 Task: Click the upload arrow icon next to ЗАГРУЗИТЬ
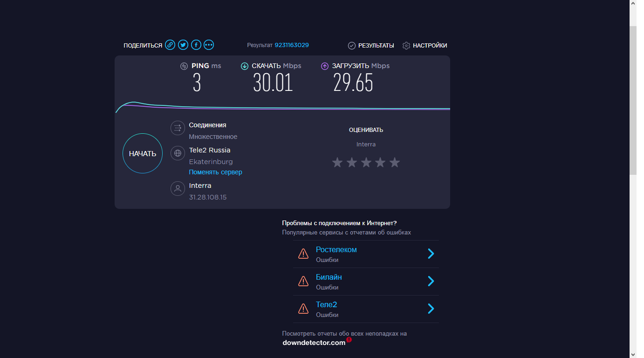tap(325, 66)
